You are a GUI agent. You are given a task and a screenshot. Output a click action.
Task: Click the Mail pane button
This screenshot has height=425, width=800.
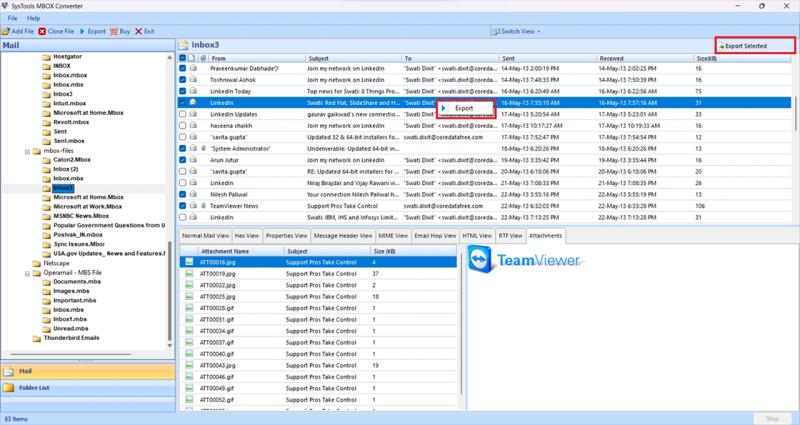(x=88, y=371)
